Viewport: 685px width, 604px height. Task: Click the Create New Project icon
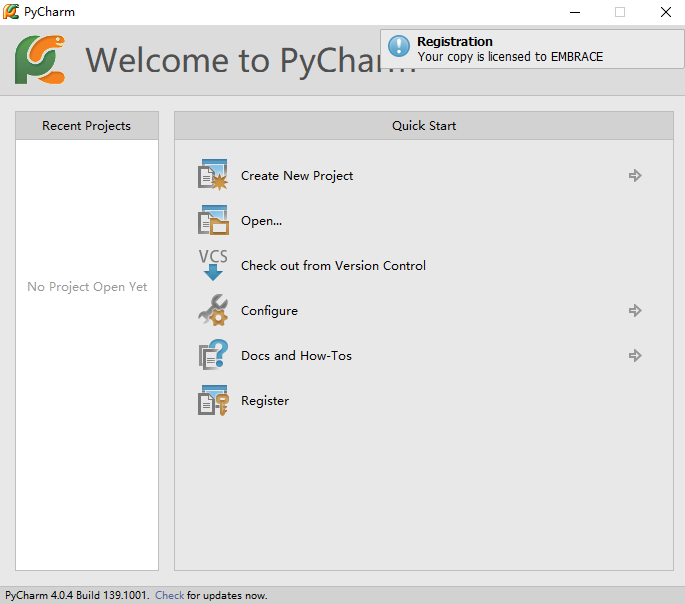213,175
